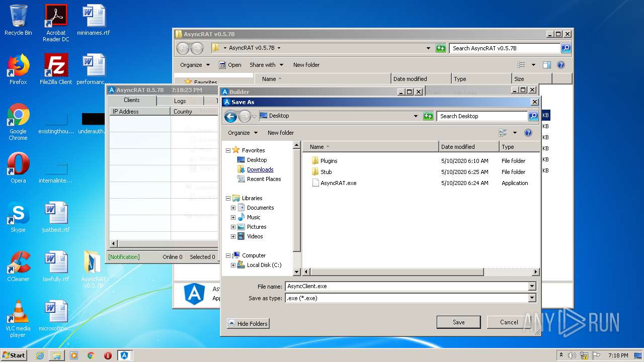The height and width of the screenshot is (362, 644).
Task: Select the AsyncRAT.exe file
Action: tap(338, 183)
